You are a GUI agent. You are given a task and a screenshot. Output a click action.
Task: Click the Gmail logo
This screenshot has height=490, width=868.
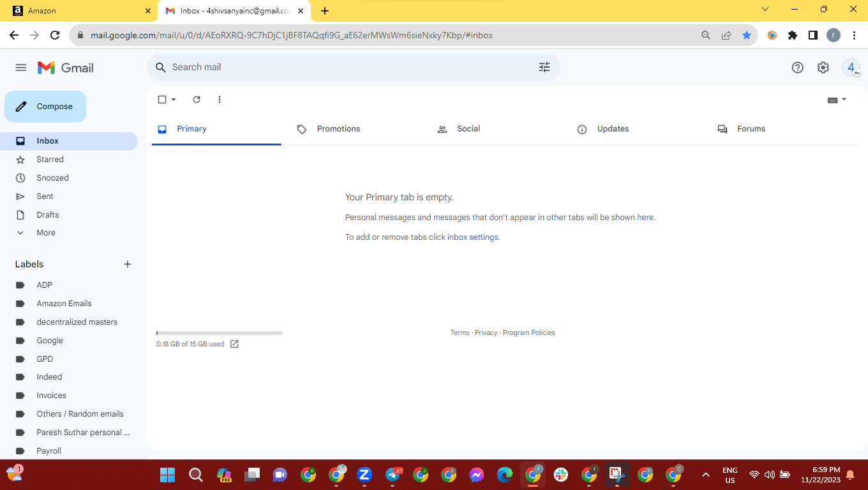click(x=66, y=68)
